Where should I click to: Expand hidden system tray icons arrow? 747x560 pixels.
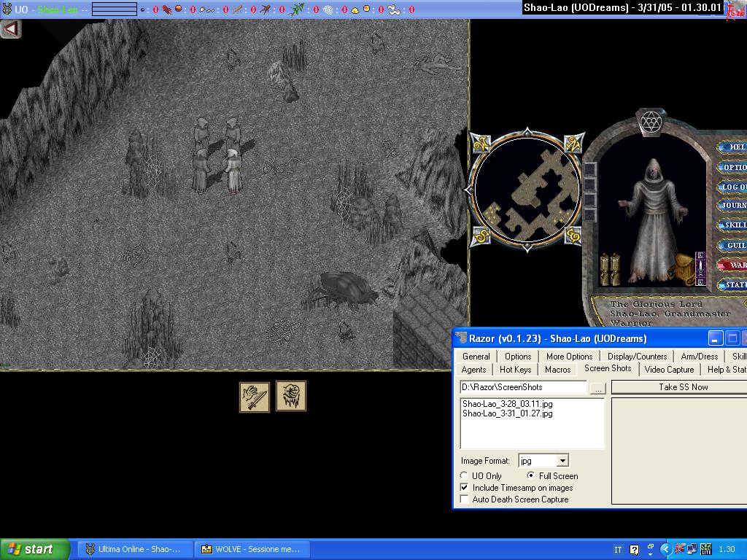666,550
